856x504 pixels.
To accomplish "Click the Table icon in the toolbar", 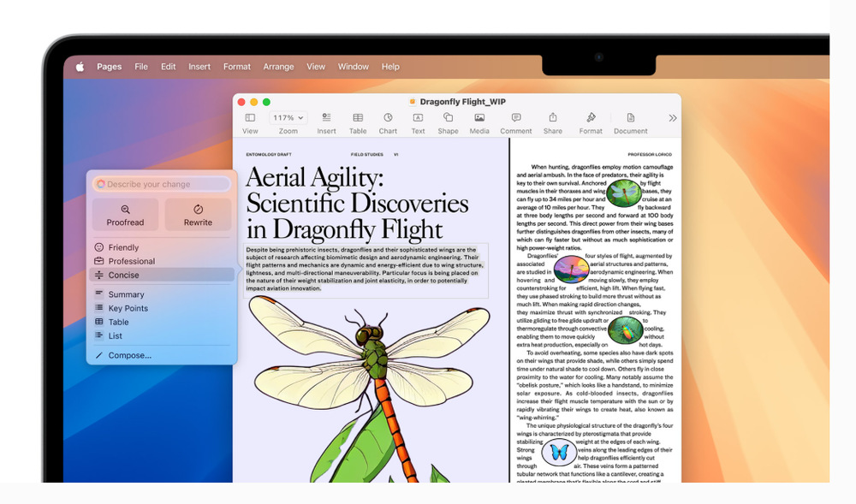I will pyautogui.click(x=358, y=118).
